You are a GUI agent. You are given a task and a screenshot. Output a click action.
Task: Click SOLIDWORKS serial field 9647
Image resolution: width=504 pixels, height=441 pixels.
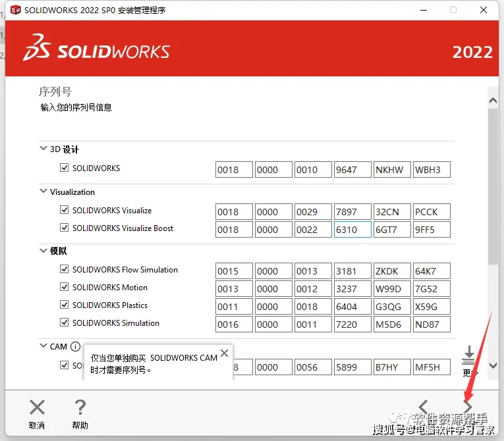352,170
